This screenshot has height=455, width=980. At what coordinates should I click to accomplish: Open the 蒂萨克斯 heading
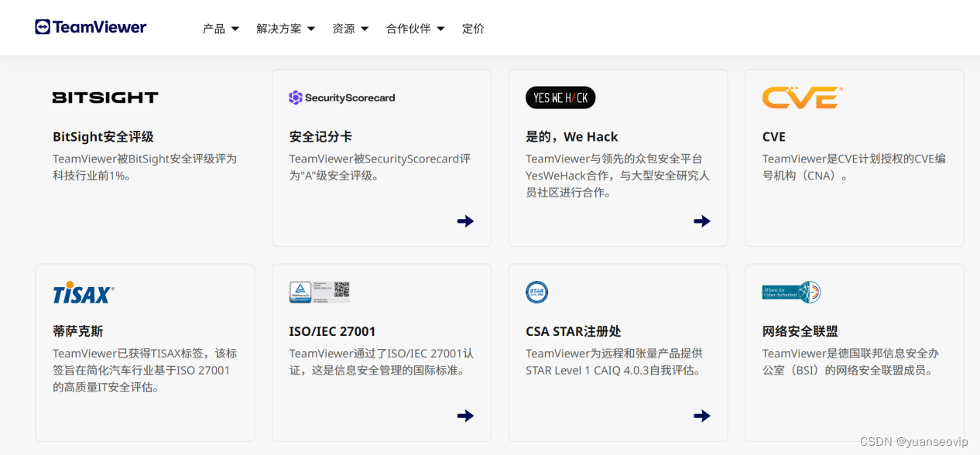tap(78, 331)
